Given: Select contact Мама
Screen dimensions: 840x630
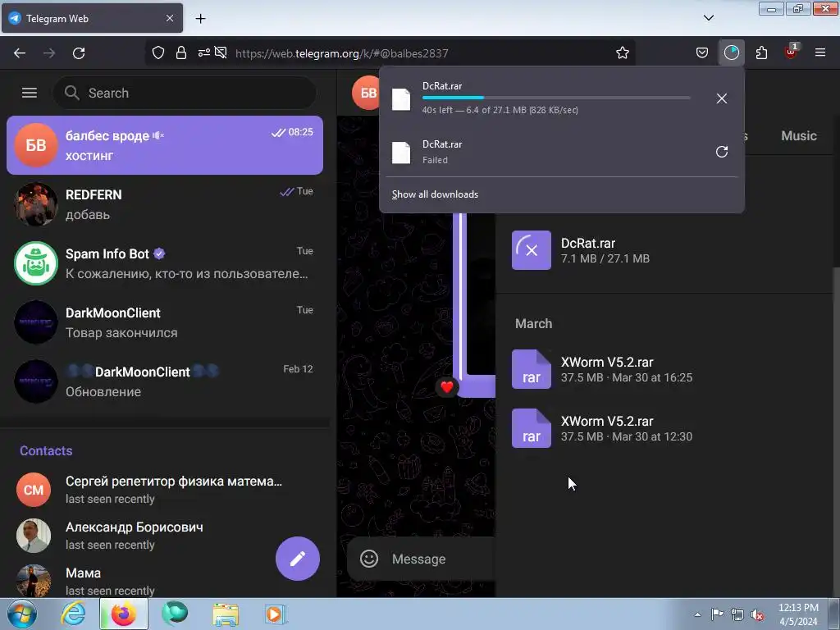Looking at the screenshot, I should 164,582.
